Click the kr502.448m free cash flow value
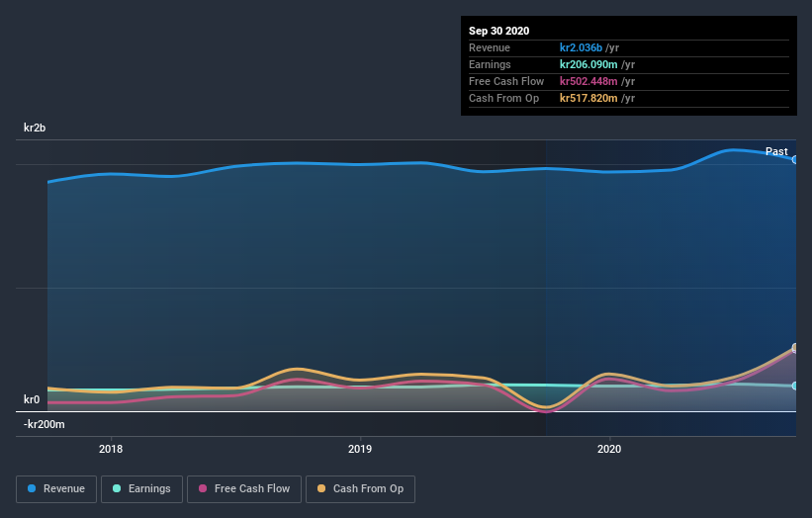This screenshot has width=812, height=518. click(x=588, y=81)
